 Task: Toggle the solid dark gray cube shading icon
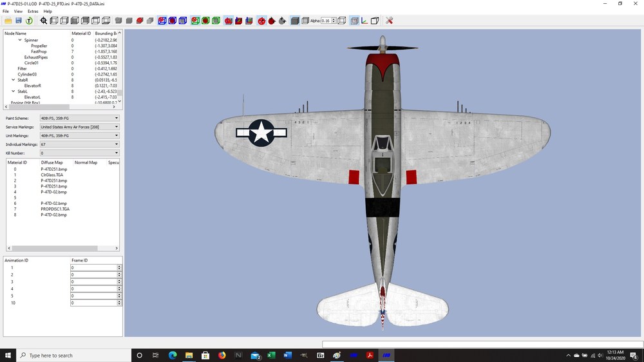pyautogui.click(x=295, y=21)
